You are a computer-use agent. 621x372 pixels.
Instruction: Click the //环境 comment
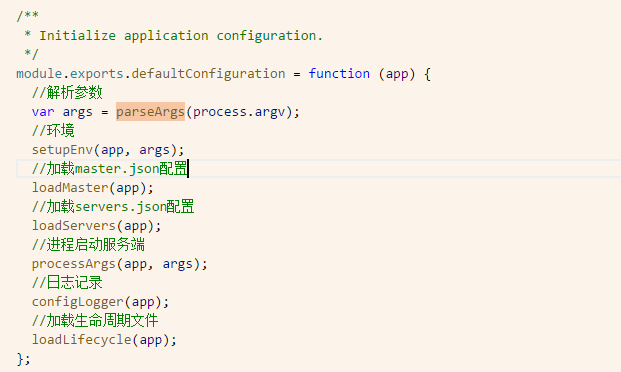tap(53, 131)
